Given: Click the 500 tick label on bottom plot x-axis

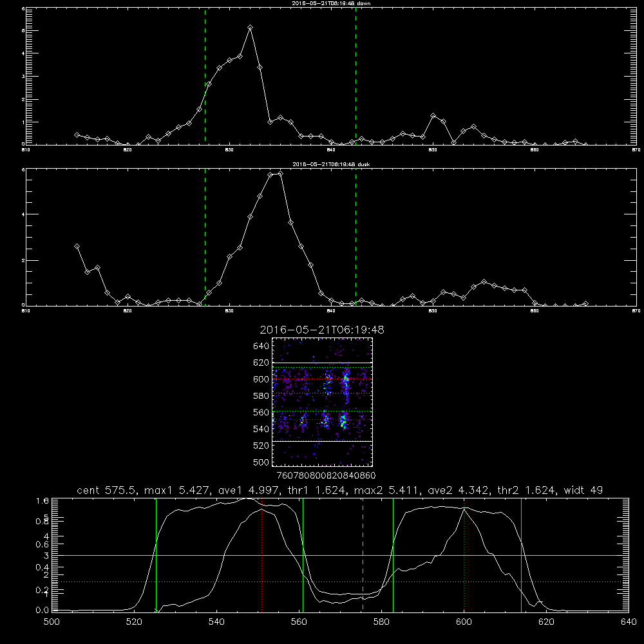Looking at the screenshot, I should pos(52,622).
